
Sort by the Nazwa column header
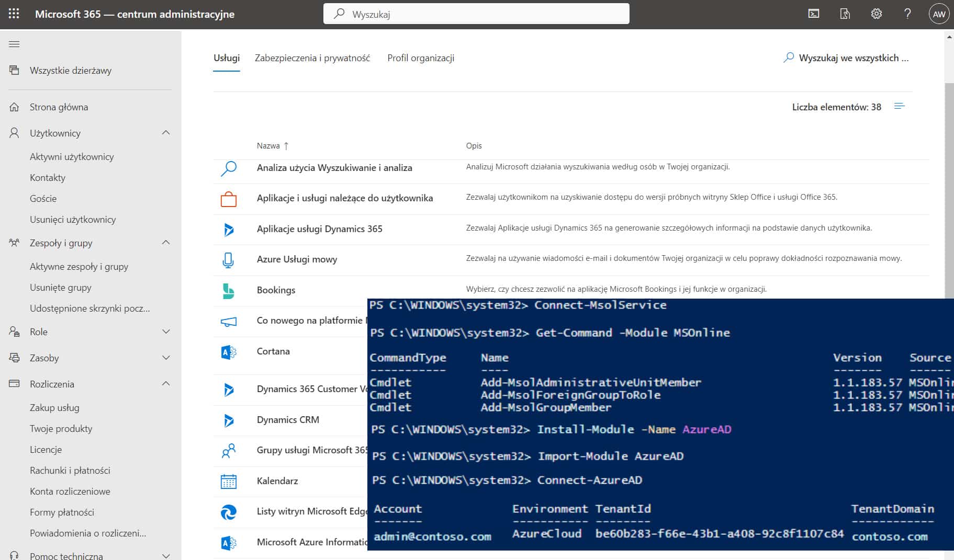click(273, 146)
